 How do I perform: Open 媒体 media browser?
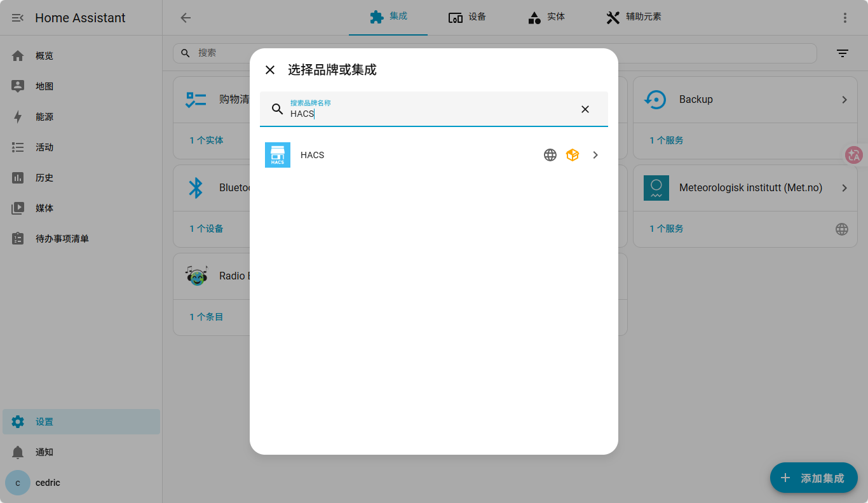click(x=44, y=208)
